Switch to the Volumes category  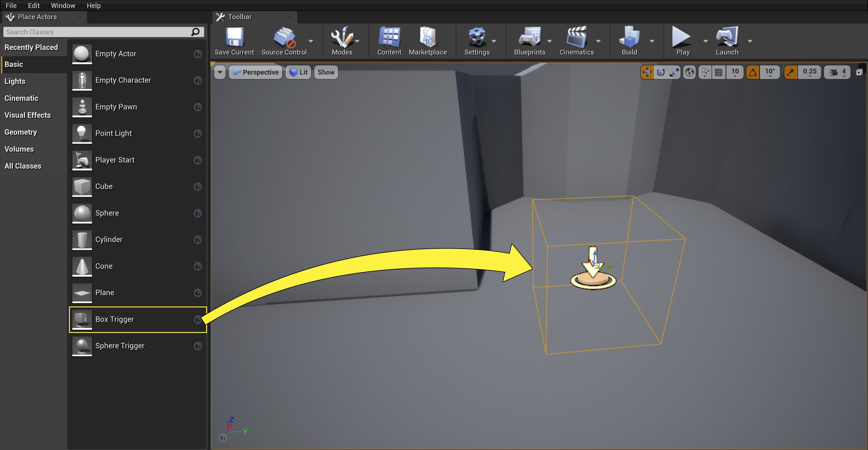pyautogui.click(x=19, y=149)
